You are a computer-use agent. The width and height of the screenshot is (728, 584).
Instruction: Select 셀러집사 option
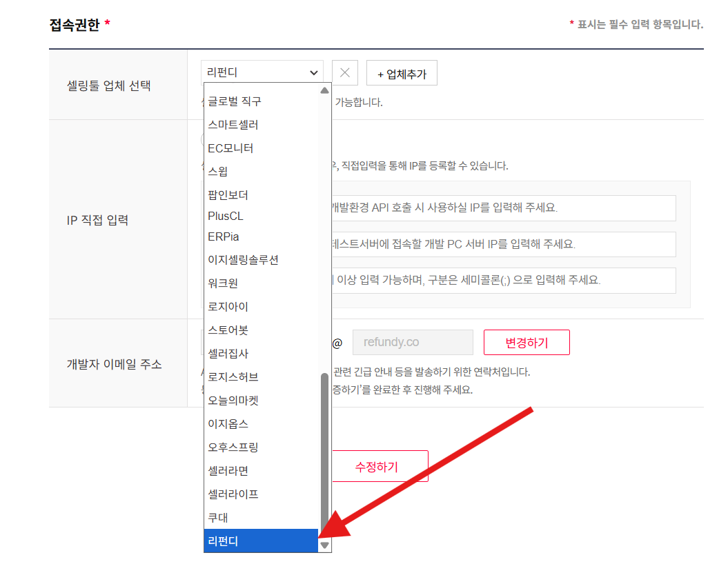click(x=261, y=354)
